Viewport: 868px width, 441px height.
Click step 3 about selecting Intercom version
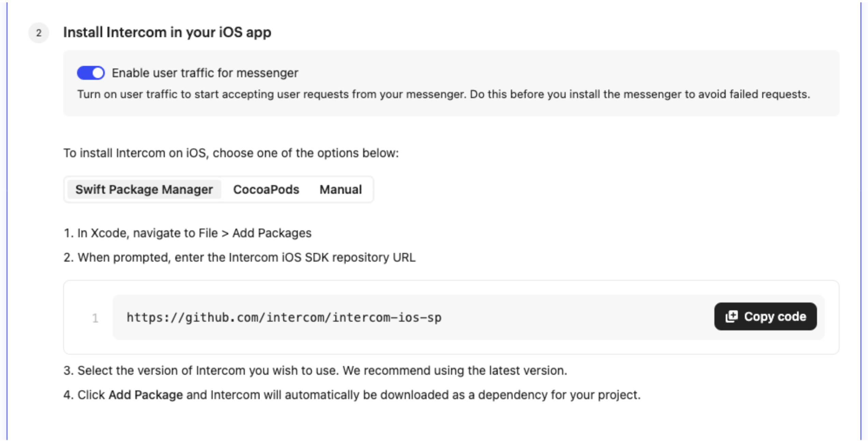click(315, 370)
